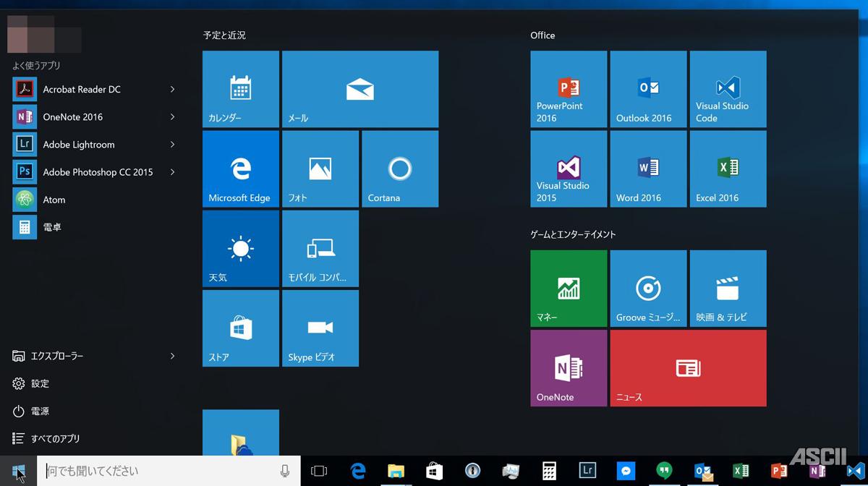This screenshot has width=868, height=486.
Task: Open Settings from the Start menu
Action: [40, 383]
